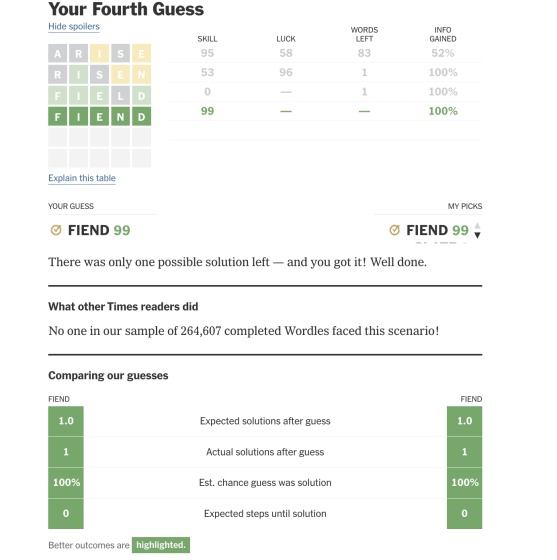Viewport: 557px width, 560px height.
Task: Click the checkmark icon beside your guess FIEND
Action: coord(56,230)
